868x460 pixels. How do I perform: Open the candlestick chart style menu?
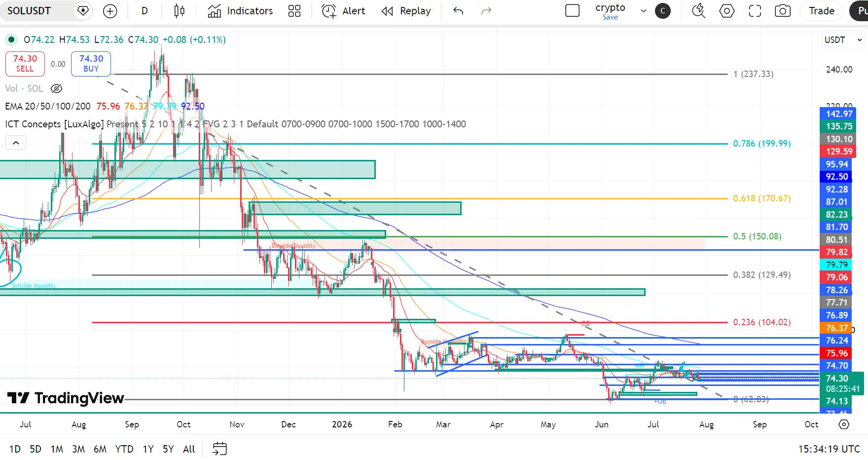pos(180,11)
